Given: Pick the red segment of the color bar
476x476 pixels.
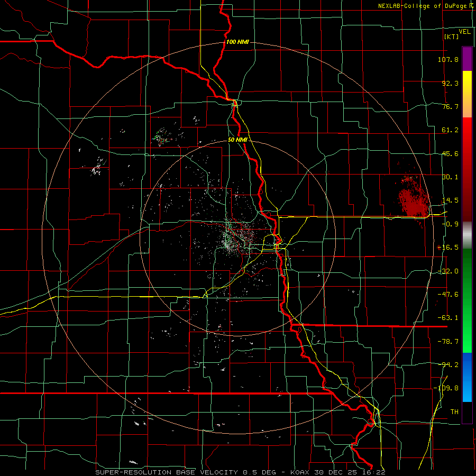Looking at the screenshot, I should [x=467, y=169].
